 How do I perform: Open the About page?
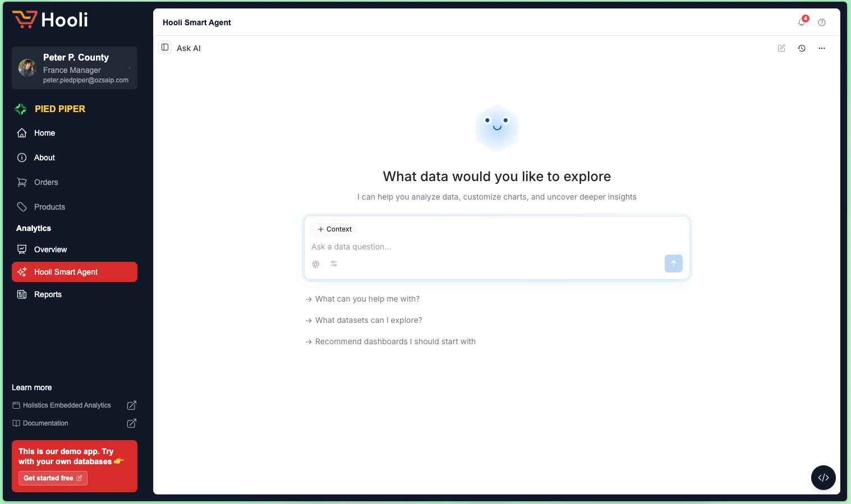75,158
